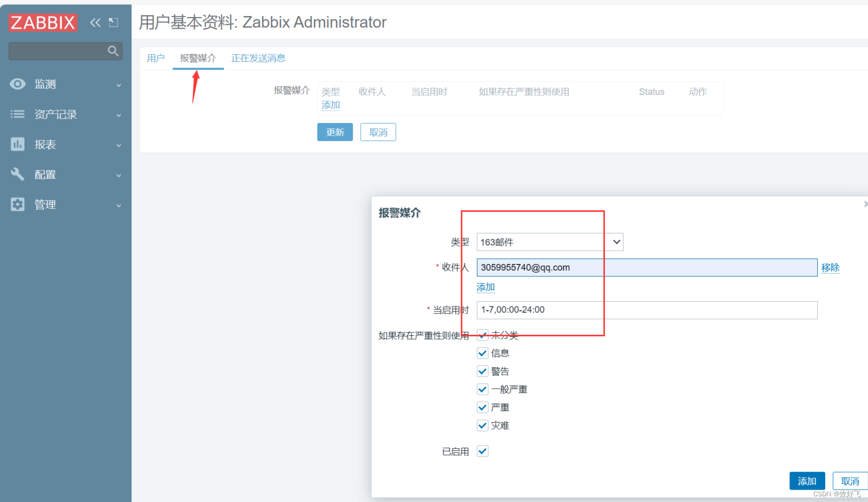
Task: Switch to the 报警媒介 tab
Action: pyautogui.click(x=198, y=58)
